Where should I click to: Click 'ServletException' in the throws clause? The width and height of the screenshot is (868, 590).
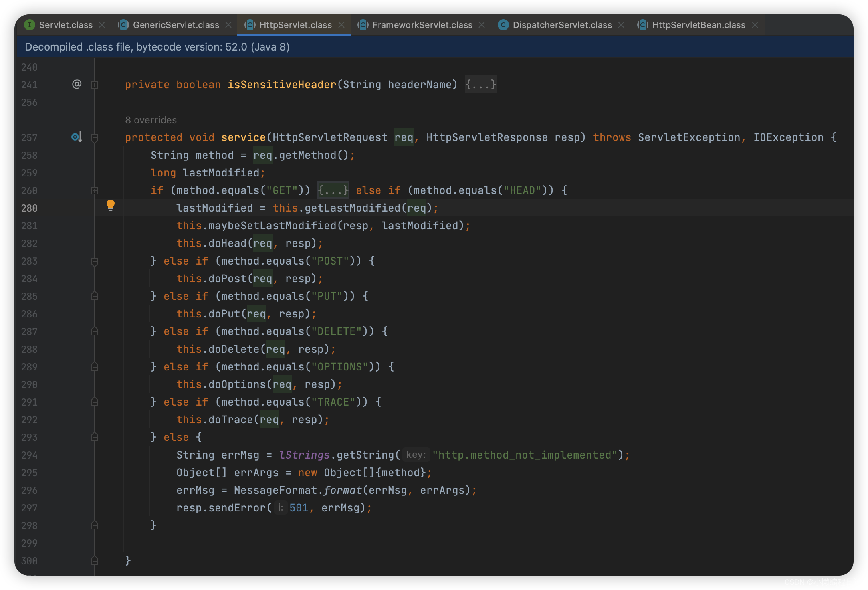tap(689, 137)
